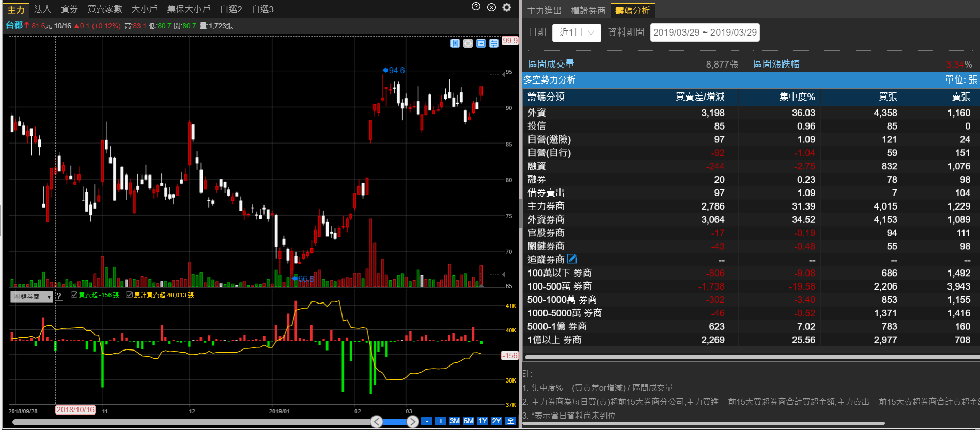Screen dimensions: 980x430
Task: Click the plus zoom-in button
Action: tap(441, 421)
